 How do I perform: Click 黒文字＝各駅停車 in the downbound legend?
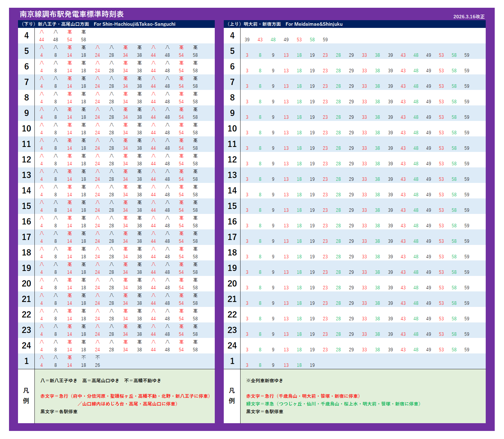[59, 412]
